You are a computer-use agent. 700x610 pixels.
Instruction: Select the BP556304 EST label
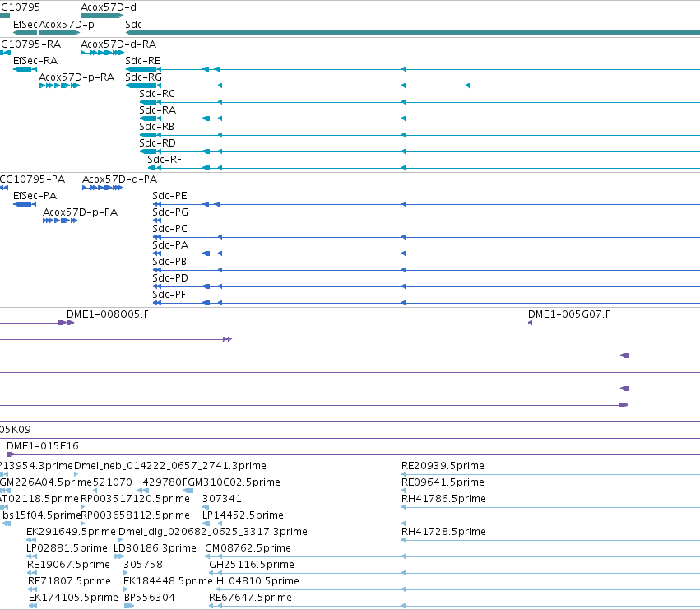point(149,598)
